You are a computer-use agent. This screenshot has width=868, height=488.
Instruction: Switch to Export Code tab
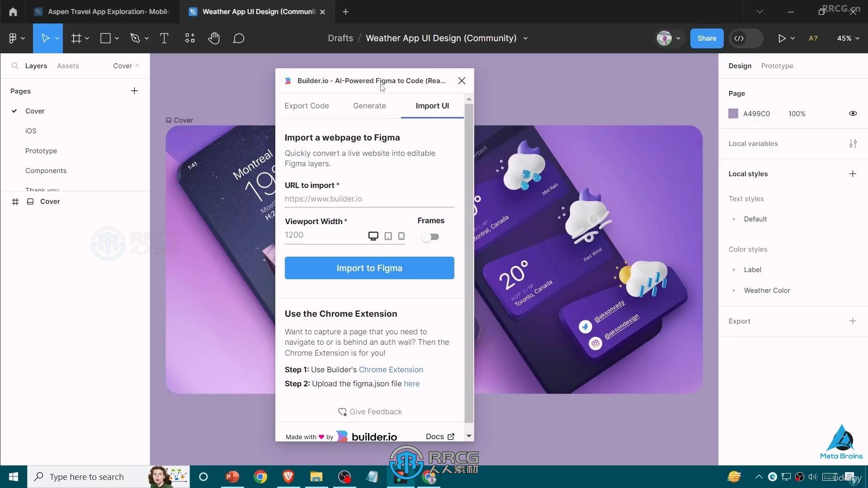point(307,106)
